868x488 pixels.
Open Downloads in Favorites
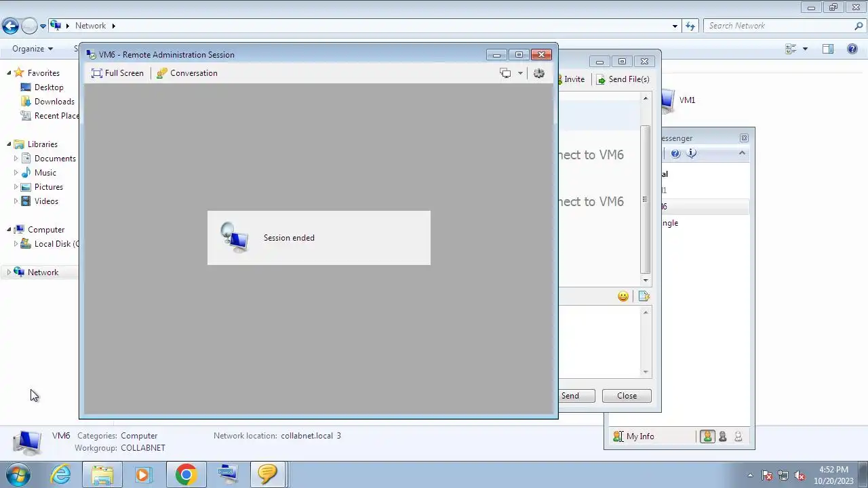click(x=54, y=102)
